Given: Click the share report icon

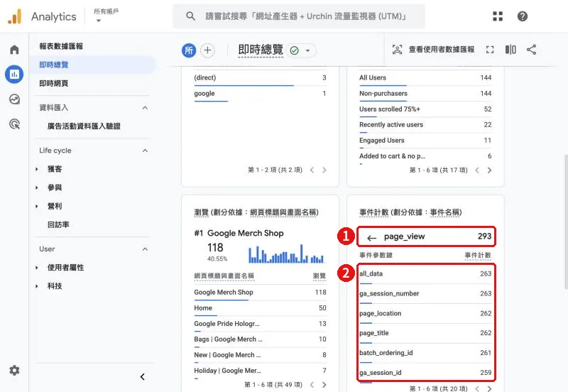Looking at the screenshot, I should (531, 50).
